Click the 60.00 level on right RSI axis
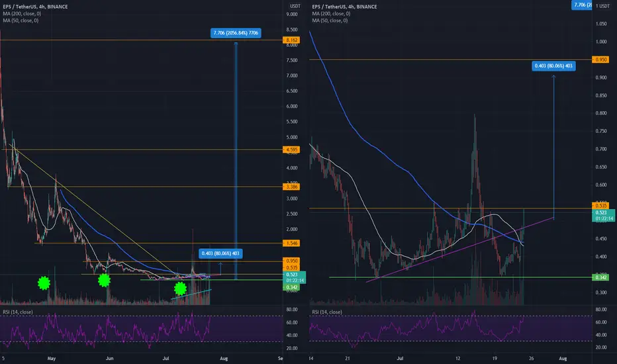 pyautogui.click(x=601, y=322)
